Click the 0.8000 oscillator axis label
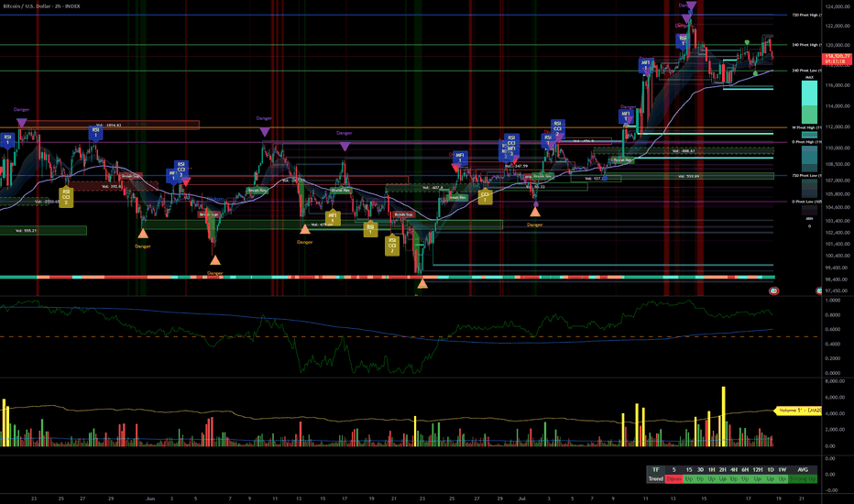 833,315
